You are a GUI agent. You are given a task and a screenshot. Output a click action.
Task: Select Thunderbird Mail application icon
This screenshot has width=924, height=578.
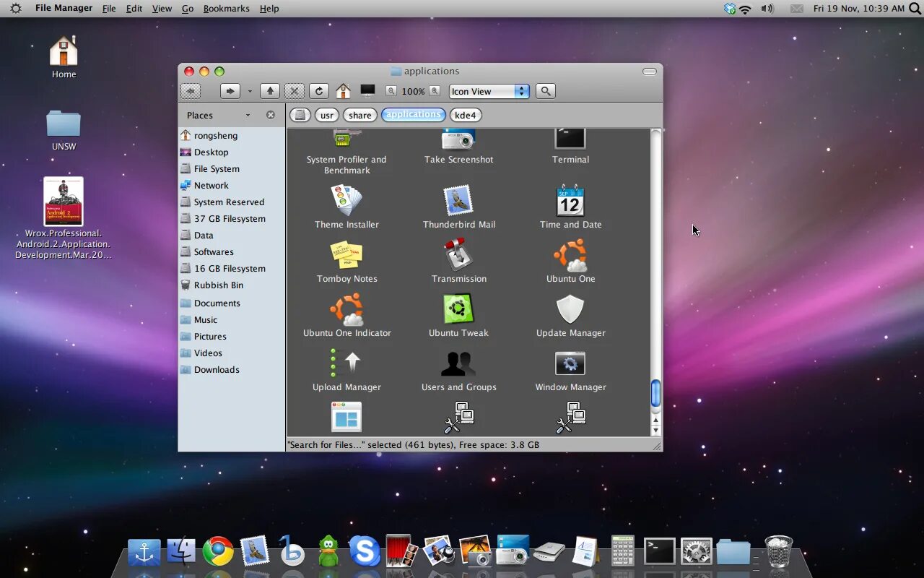(x=458, y=201)
